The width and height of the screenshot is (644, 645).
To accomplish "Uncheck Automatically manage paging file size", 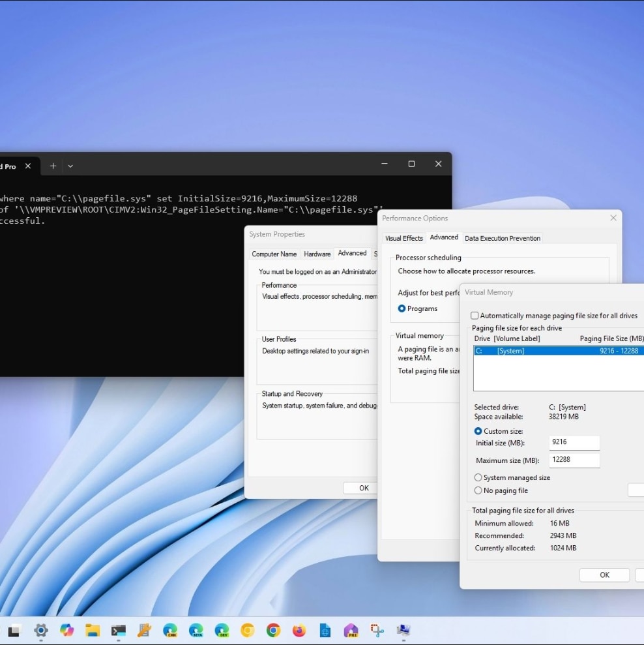I will click(475, 315).
